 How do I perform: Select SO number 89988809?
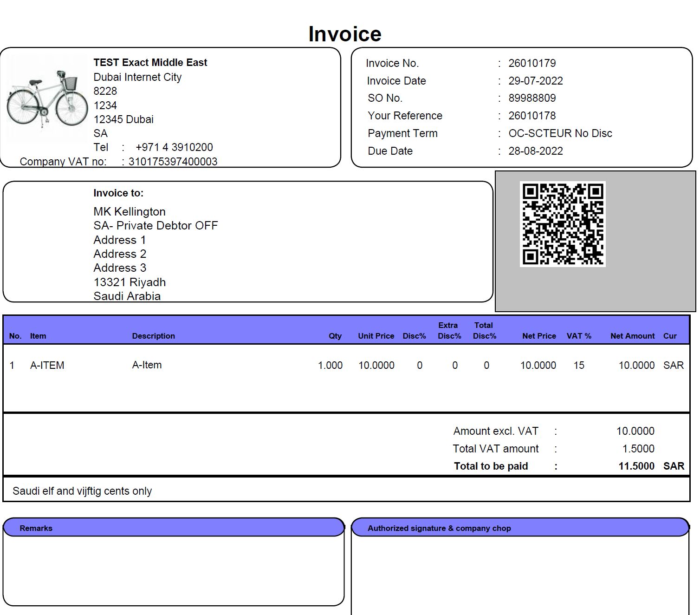532,98
